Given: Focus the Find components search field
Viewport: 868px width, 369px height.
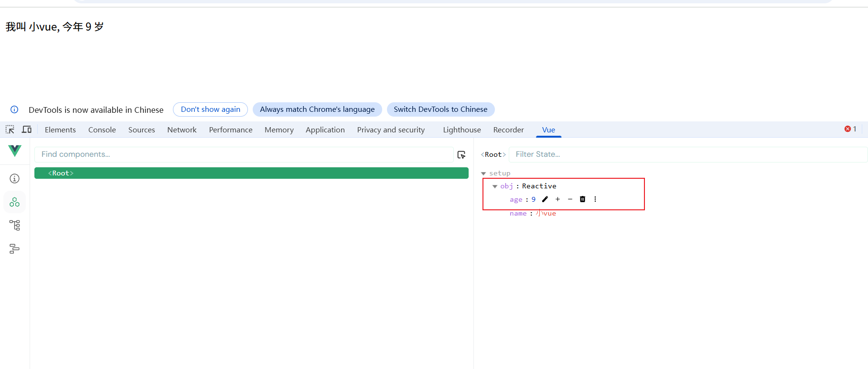Looking at the screenshot, I should [244, 154].
